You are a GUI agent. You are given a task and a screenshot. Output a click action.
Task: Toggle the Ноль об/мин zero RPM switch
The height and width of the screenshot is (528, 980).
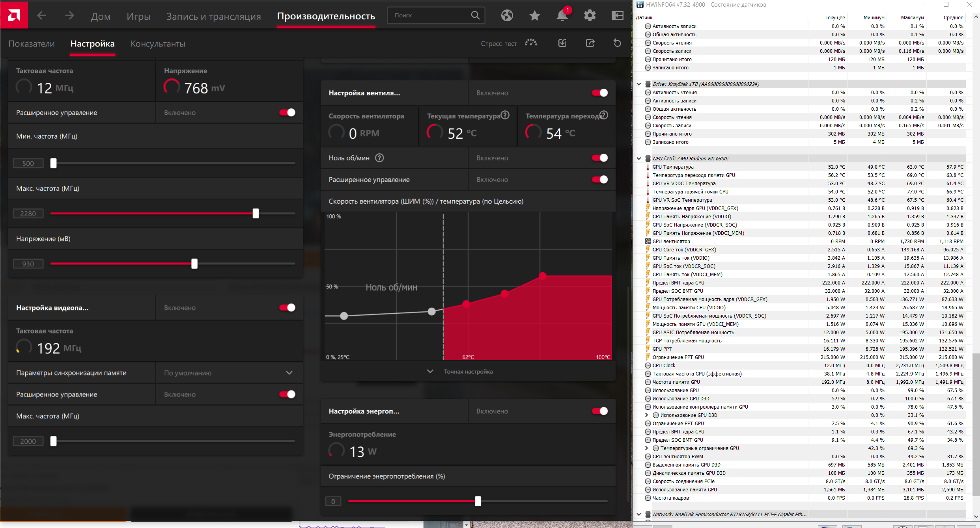(599, 158)
